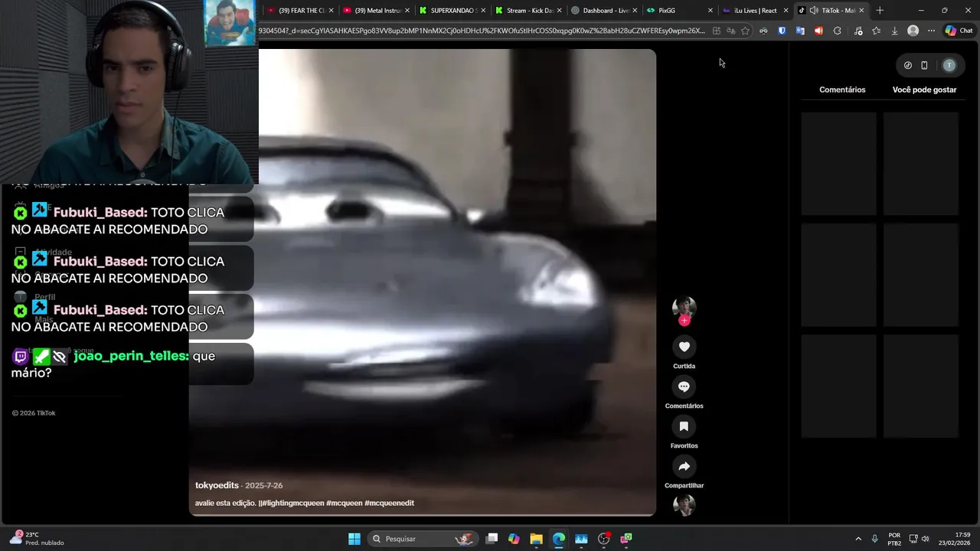This screenshot has width=980, height=551.
Task: Open the red speaker extension icon
Action: pyautogui.click(x=818, y=31)
